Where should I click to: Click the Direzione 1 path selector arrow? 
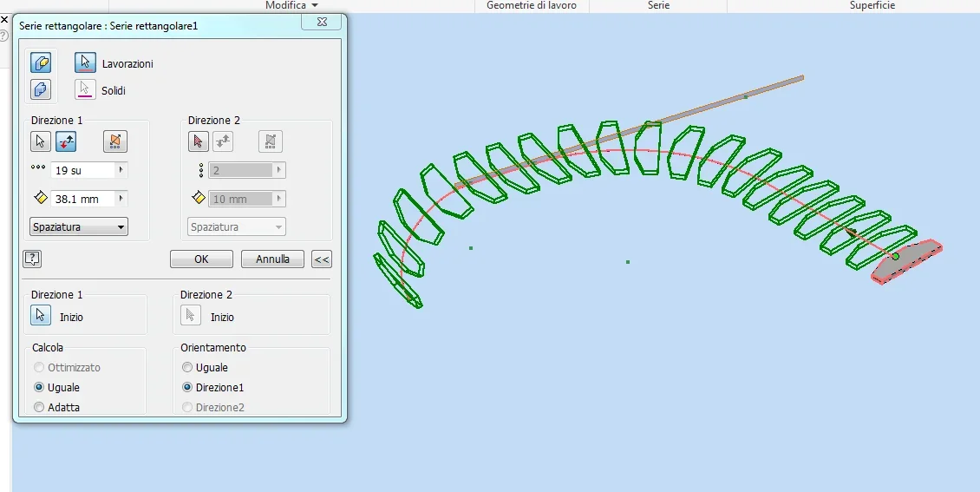[x=41, y=141]
